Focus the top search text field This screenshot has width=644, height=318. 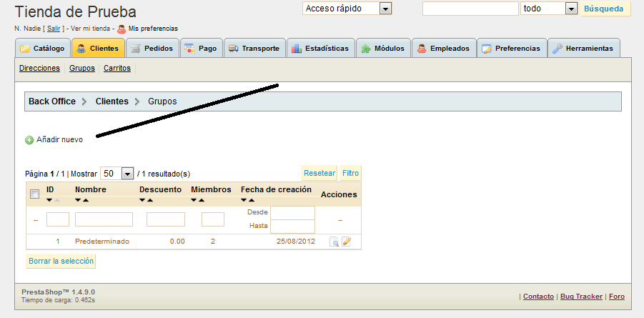click(x=471, y=9)
